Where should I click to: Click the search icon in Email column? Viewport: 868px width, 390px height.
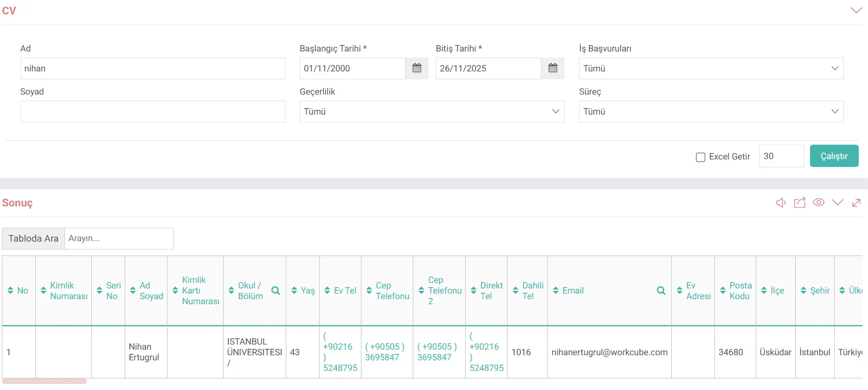[661, 291]
